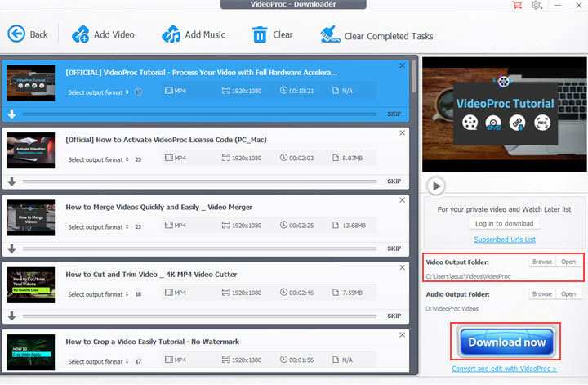This screenshot has height=385, width=588.
Task: Go back with the Back arrow button
Action: (x=28, y=34)
